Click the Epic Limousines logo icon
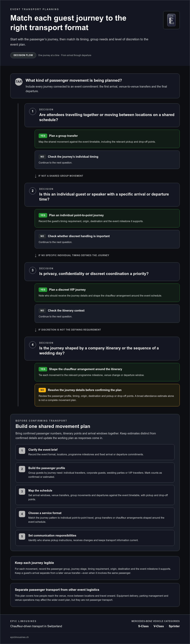The width and height of the screenshot is (190, 644). pos(171,20)
